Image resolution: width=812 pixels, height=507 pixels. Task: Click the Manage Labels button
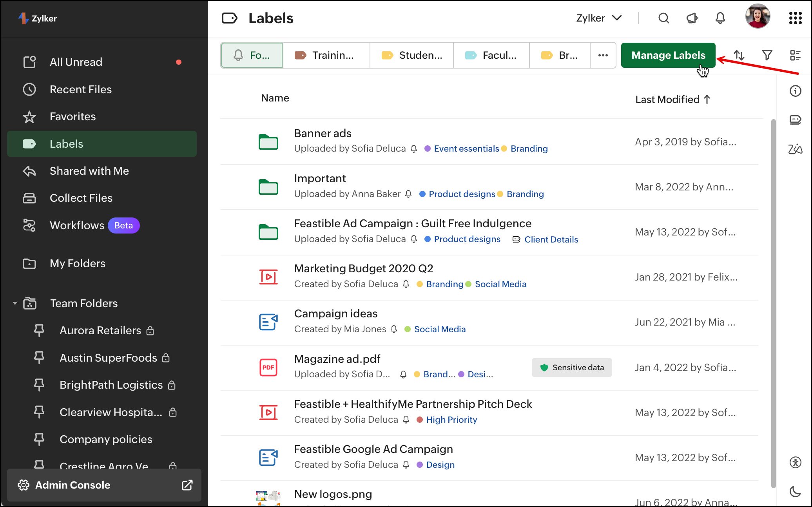coord(668,55)
